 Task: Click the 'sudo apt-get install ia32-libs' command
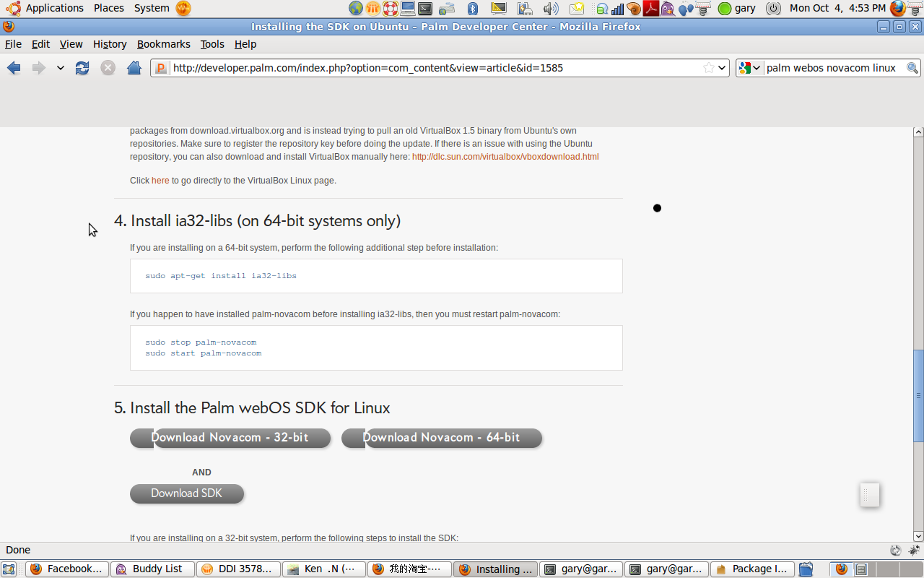click(221, 276)
